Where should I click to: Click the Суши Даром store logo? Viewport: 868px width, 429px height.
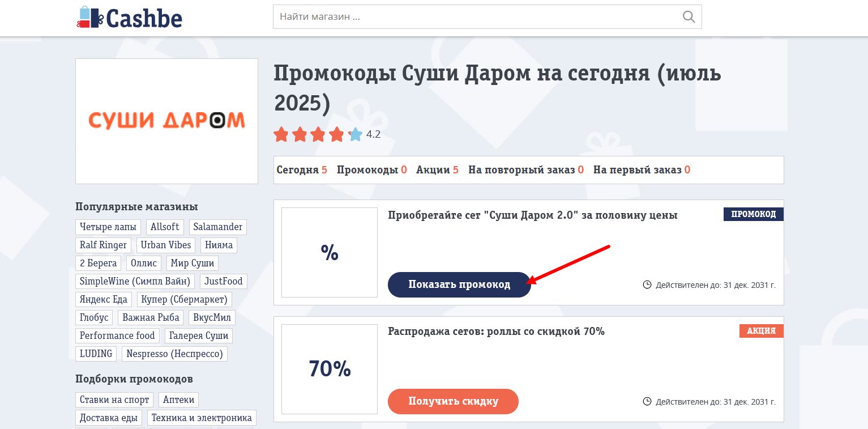(x=166, y=121)
